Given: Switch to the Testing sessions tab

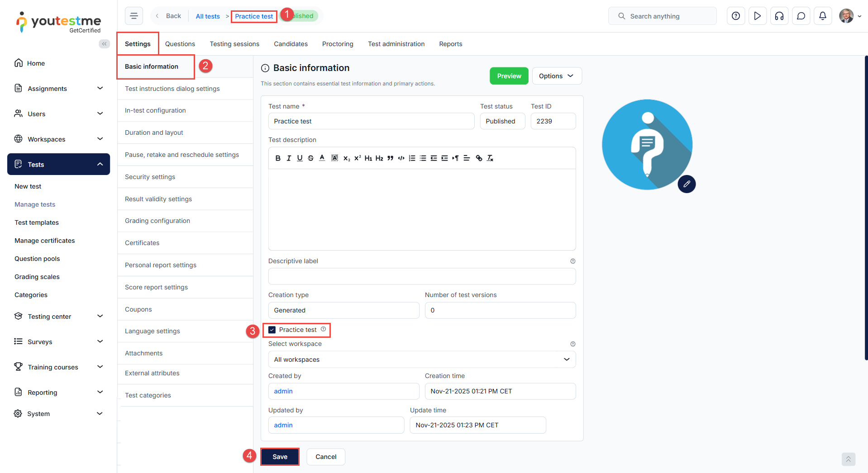Looking at the screenshot, I should (234, 44).
